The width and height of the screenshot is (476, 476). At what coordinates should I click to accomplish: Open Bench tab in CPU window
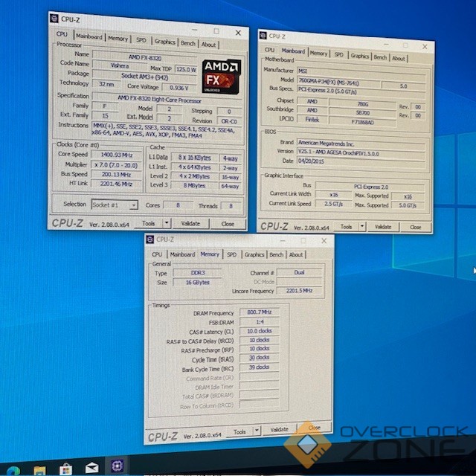coord(188,43)
